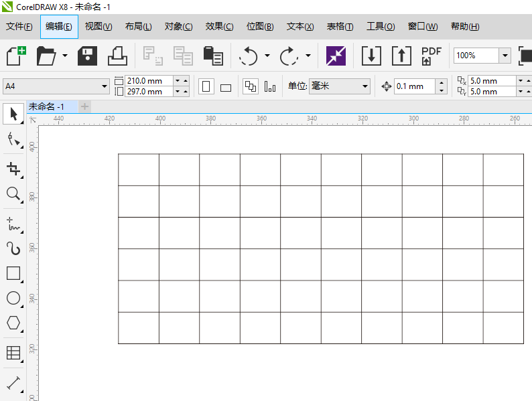Open the 编辑(E) menu
This screenshot has width=532, height=401.
click(59, 27)
